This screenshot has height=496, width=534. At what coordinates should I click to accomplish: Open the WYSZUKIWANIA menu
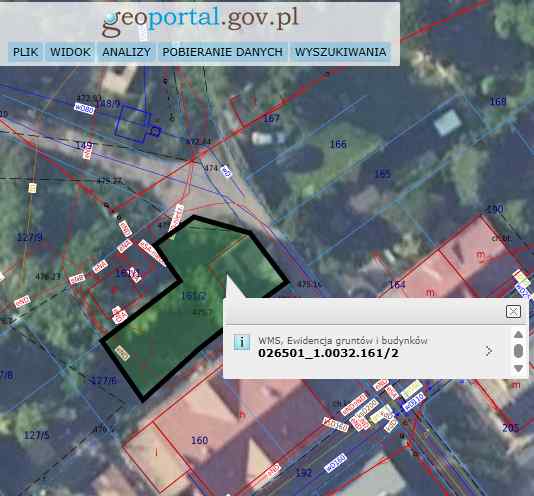(341, 52)
